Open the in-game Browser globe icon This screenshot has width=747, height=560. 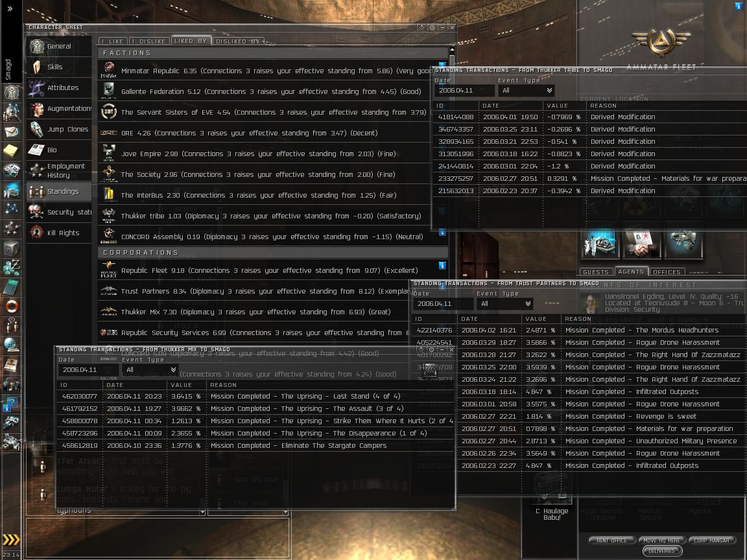(x=11, y=345)
